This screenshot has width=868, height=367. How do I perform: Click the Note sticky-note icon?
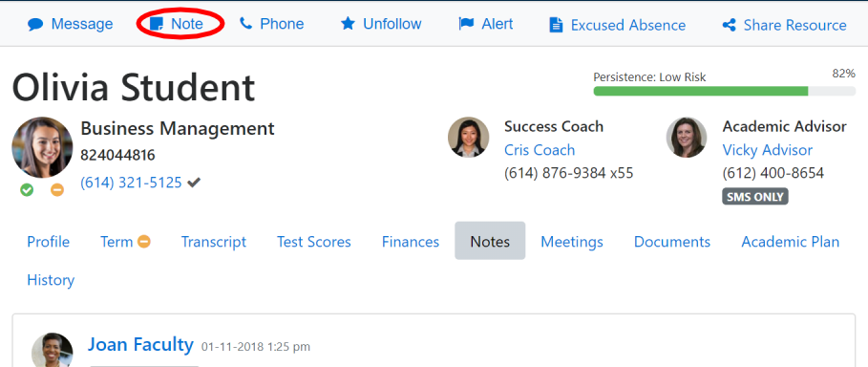pos(158,24)
